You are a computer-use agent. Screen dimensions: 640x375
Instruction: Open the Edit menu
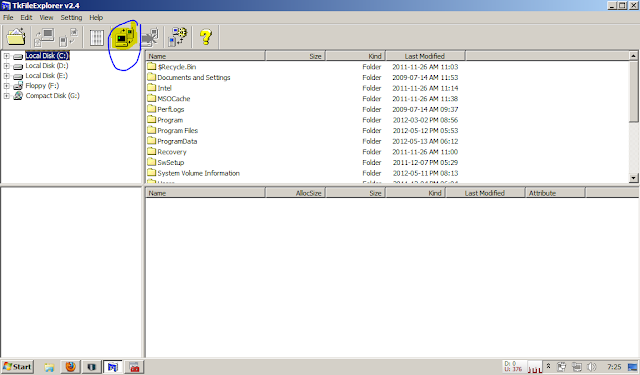click(x=26, y=18)
